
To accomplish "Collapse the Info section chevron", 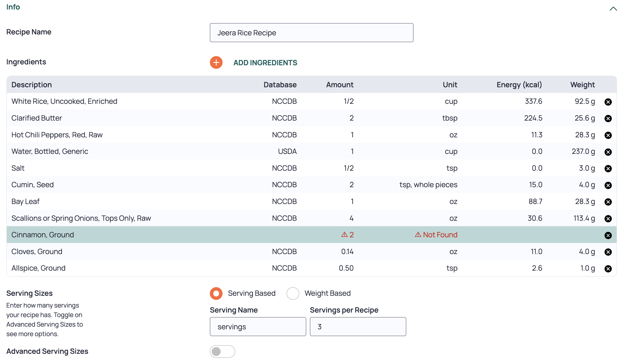I will pyautogui.click(x=613, y=9).
